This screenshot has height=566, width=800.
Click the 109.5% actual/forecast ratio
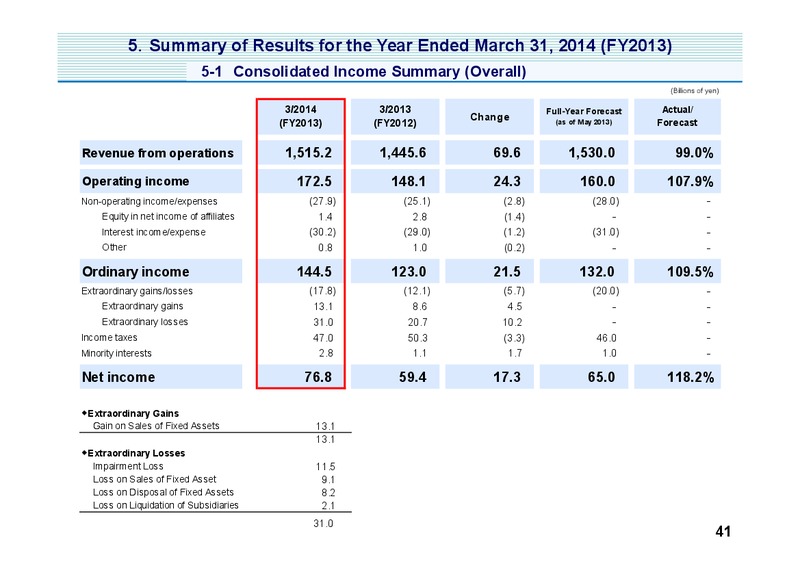[690, 272]
